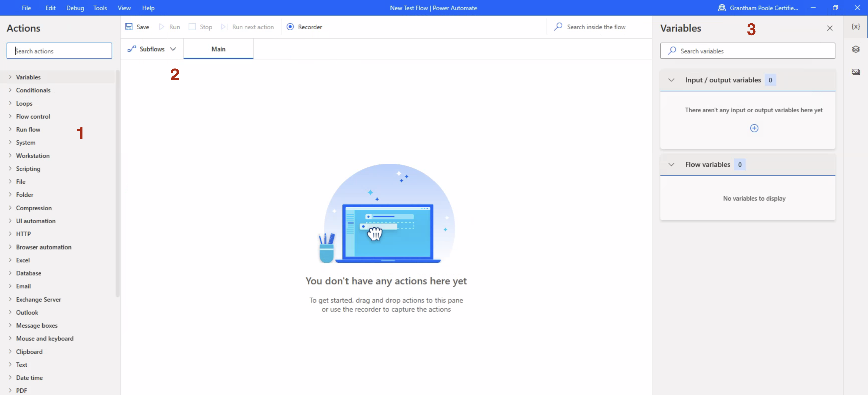Click the Run play icon
This screenshot has height=395, width=868.
coord(162,27)
